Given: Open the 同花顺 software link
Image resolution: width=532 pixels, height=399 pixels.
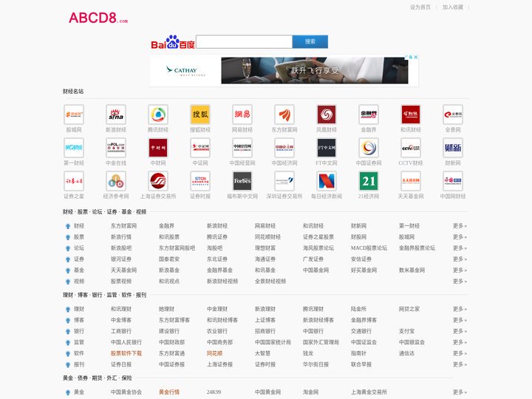Looking at the screenshot, I should (x=215, y=353).
